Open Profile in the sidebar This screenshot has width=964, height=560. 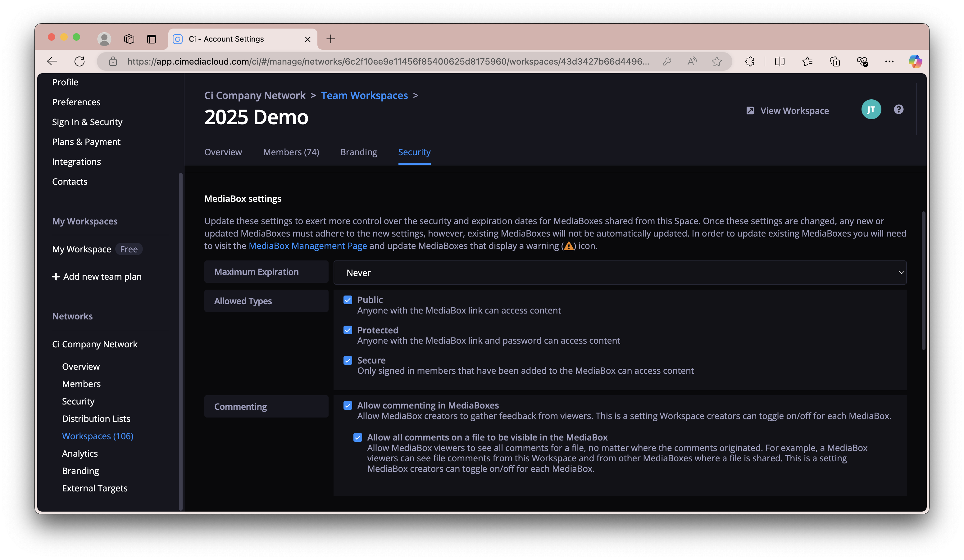65,82
